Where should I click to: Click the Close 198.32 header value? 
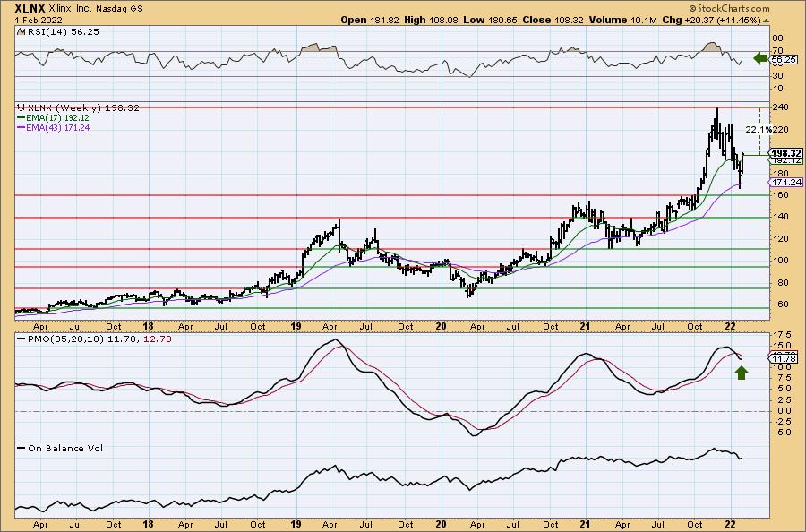pyautogui.click(x=553, y=20)
